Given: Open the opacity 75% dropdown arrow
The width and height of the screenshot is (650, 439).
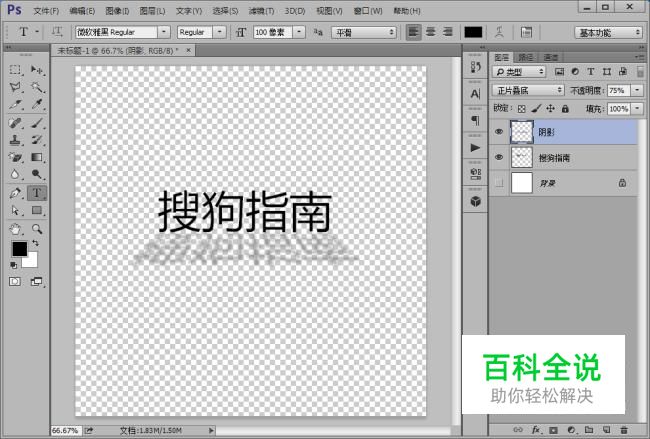Looking at the screenshot, I should tap(637, 90).
